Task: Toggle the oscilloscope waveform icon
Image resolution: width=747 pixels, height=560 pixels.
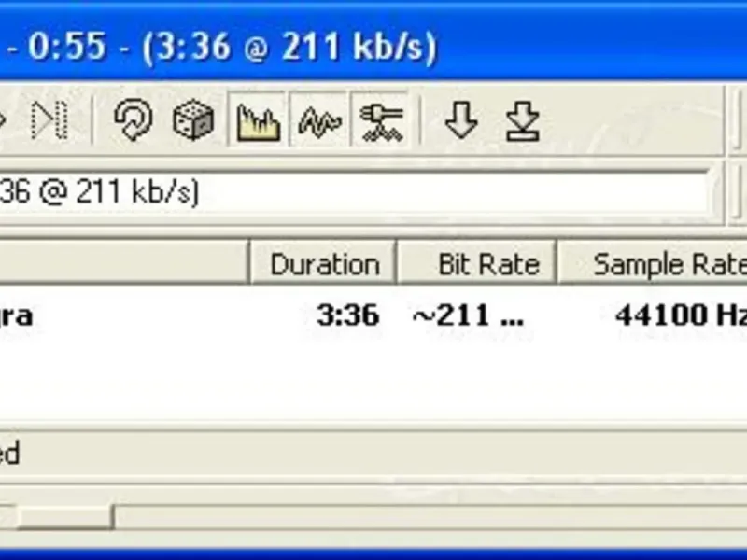Action: [x=318, y=120]
